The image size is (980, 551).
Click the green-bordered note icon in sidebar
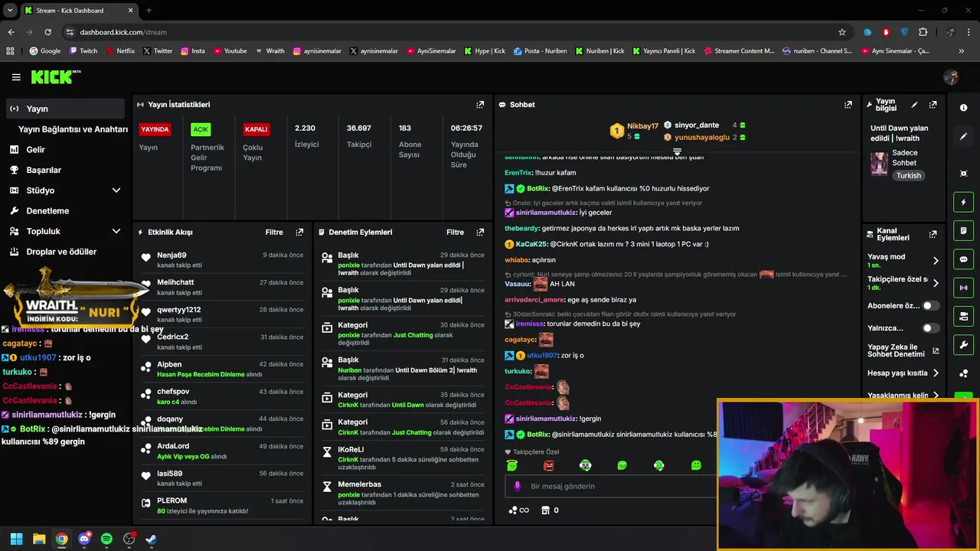click(963, 230)
